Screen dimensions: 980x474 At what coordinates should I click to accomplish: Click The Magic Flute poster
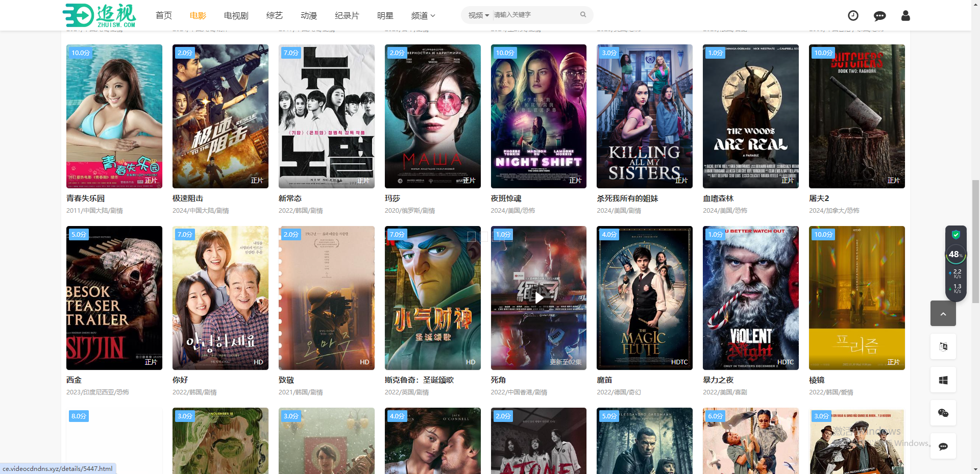[645, 298]
